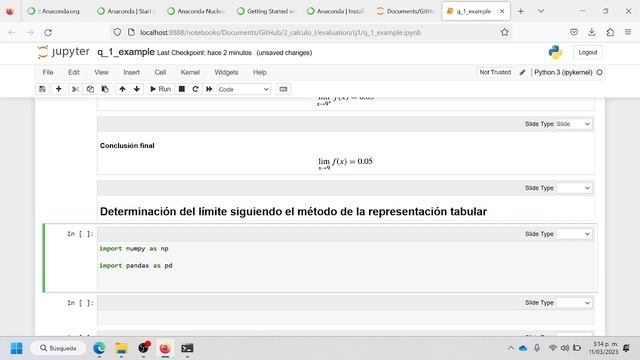Viewport: 640px width, 360px height.
Task: Restart and run all with the fast-forward icon
Action: (209, 89)
